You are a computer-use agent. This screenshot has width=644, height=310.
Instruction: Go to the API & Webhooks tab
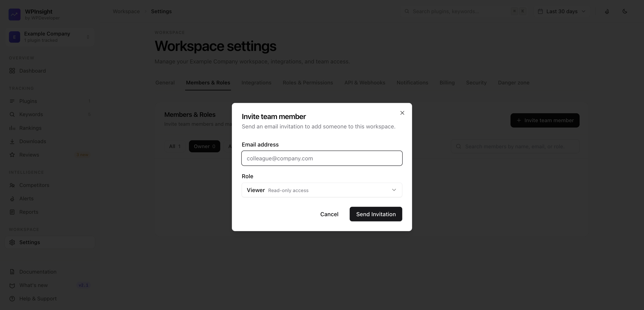365,83
